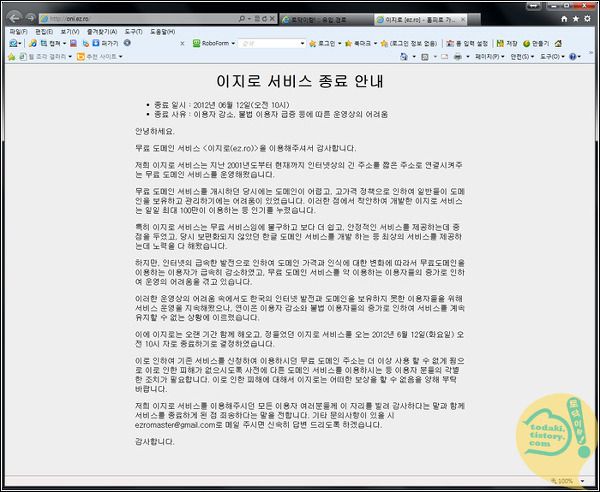Image resolution: width=600 pixels, height=492 pixels.
Task: Open the 보기(V) menu
Action: click(70, 32)
